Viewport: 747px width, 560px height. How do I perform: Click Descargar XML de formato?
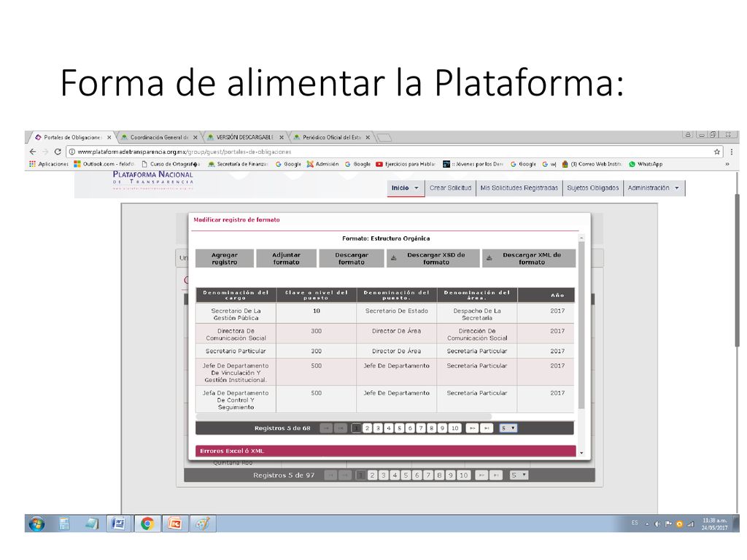tap(529, 259)
